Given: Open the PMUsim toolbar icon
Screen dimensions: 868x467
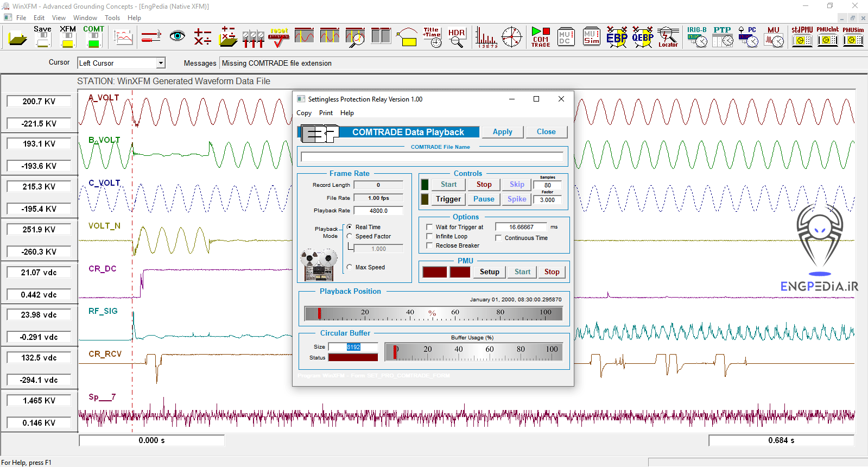Looking at the screenshot, I should (853, 37).
